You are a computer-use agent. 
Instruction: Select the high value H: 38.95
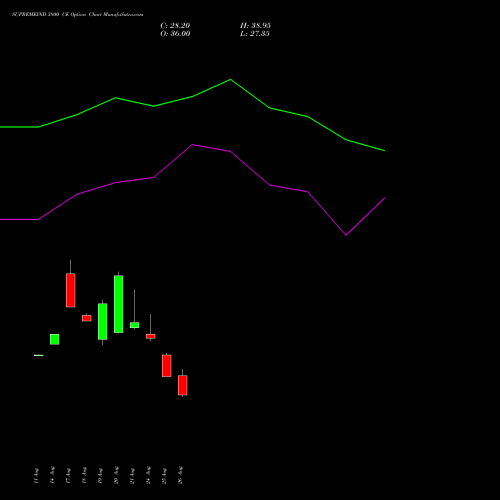(255, 26)
